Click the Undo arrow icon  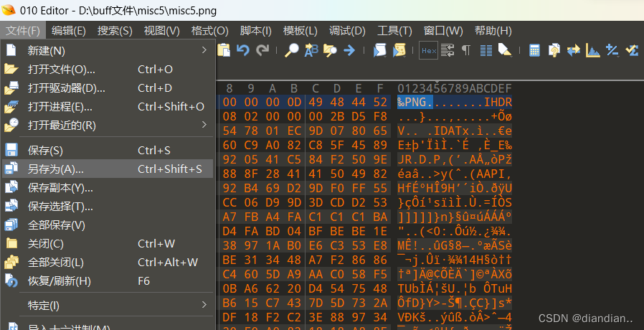(243, 50)
